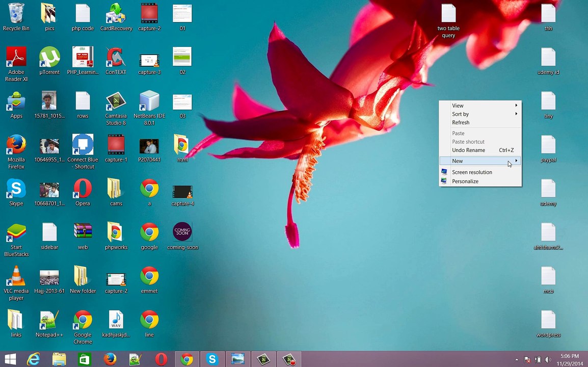Launch Windows Store from the taskbar

pos(84,359)
